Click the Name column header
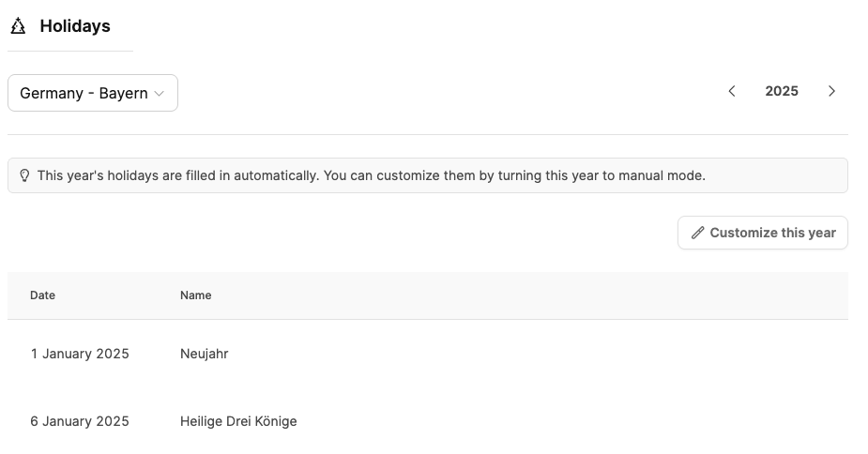 pyautogui.click(x=196, y=295)
